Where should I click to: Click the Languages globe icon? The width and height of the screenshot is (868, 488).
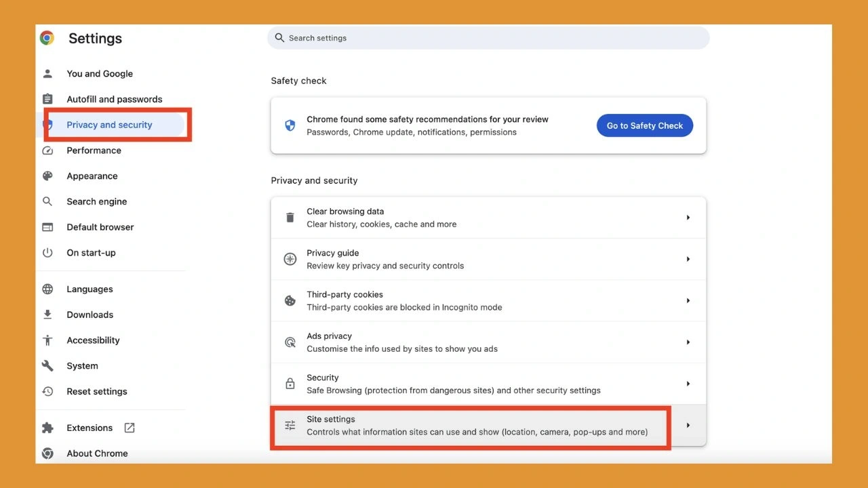[47, 289]
